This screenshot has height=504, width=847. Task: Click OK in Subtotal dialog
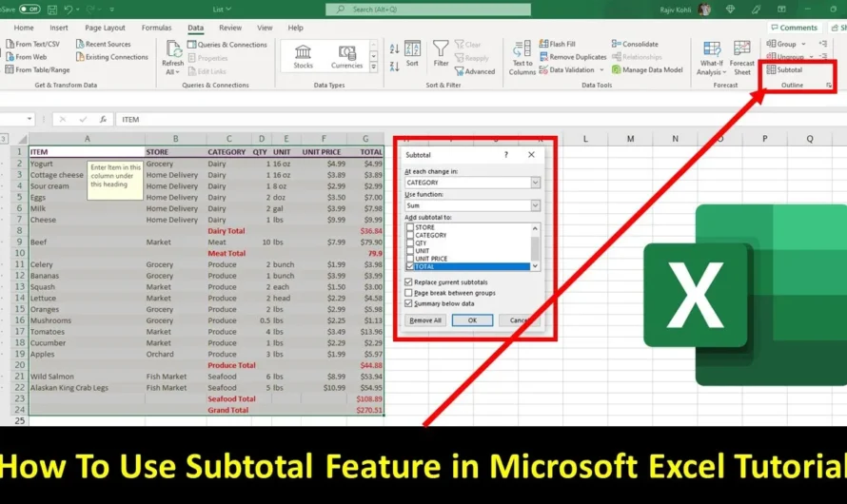[472, 320]
